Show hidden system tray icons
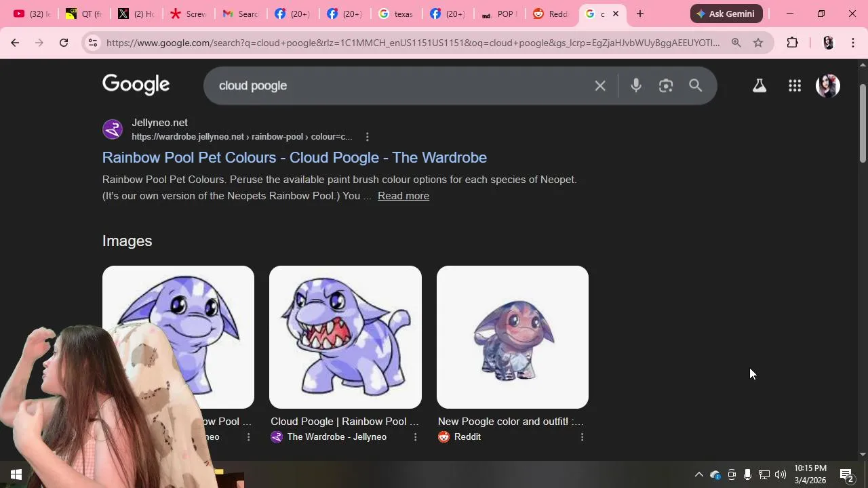This screenshot has width=868, height=488. tap(699, 474)
